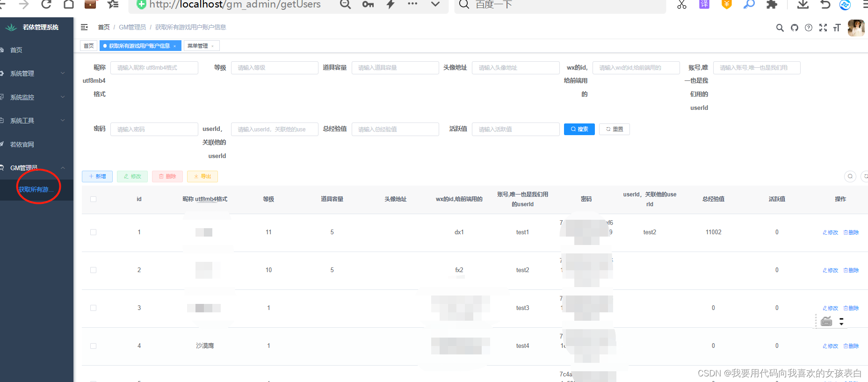Click 修改 for the test1 row

tap(831, 232)
